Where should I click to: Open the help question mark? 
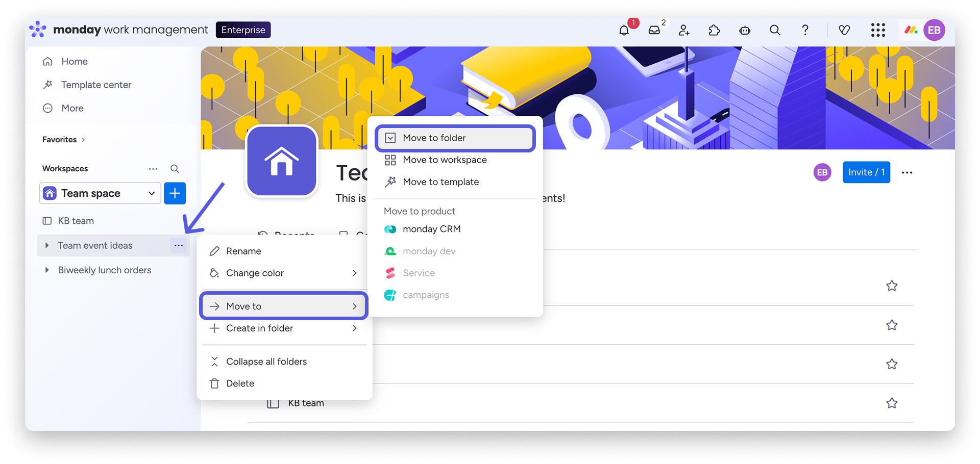pyautogui.click(x=805, y=30)
